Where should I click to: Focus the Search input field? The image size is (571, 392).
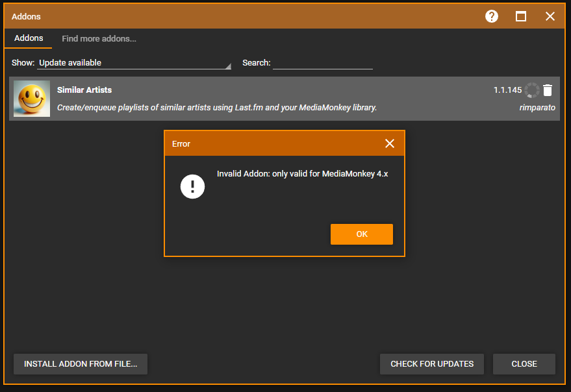point(323,63)
